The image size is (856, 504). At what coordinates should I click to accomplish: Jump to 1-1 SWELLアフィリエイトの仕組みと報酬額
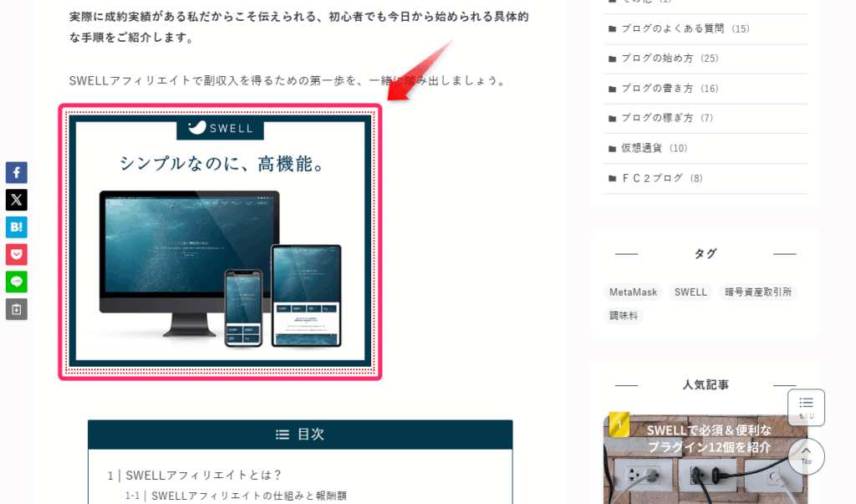[x=236, y=496]
